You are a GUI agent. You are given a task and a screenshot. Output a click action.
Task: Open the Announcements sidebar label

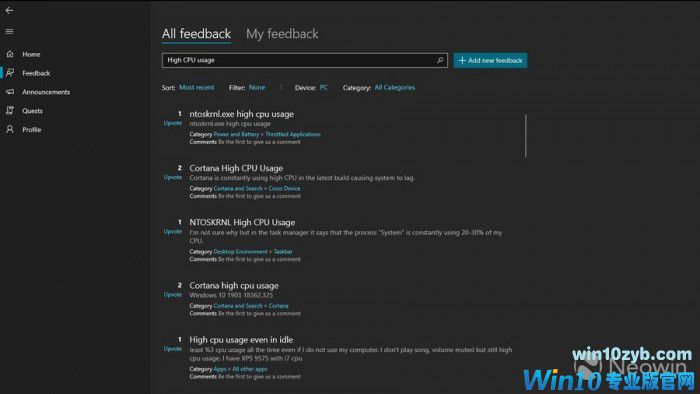46,92
